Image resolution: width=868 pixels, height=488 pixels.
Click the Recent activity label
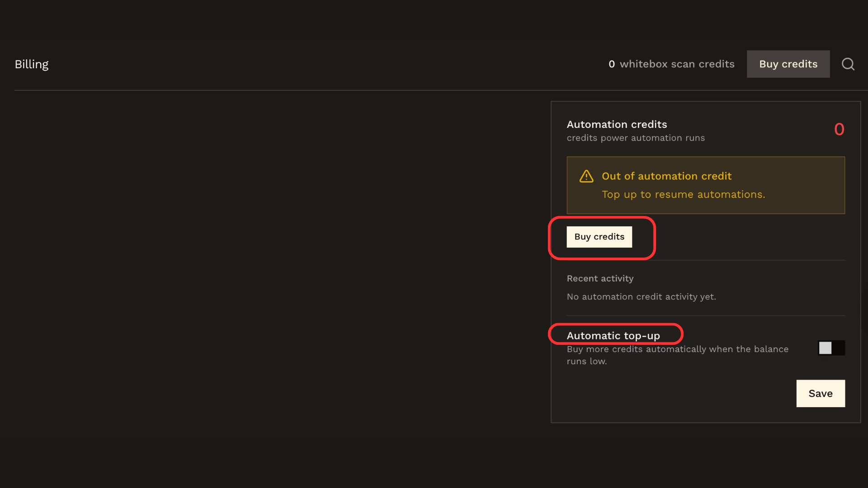tap(600, 279)
